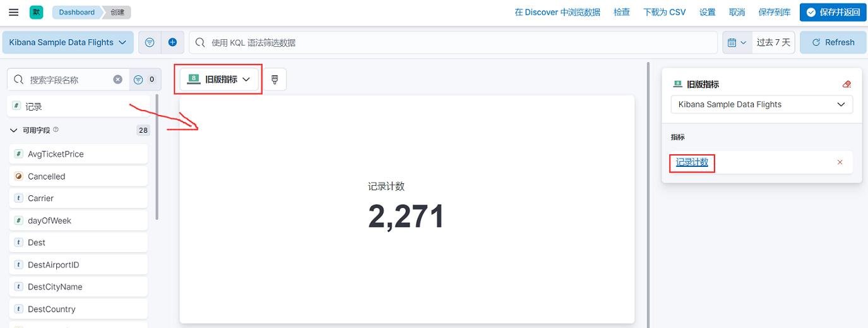Open the filter menu icon
Screen dimensions: 868x328
pos(150,42)
